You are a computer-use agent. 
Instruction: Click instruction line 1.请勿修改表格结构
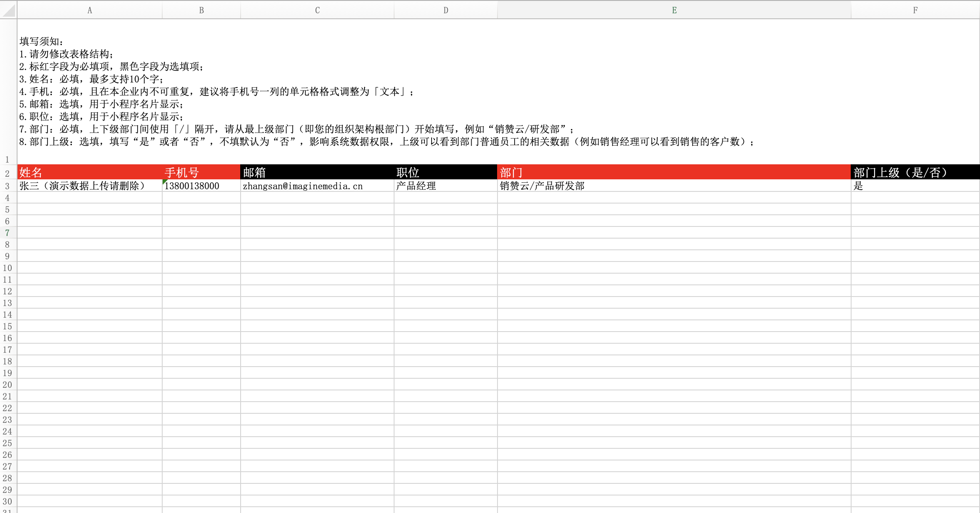coord(66,54)
